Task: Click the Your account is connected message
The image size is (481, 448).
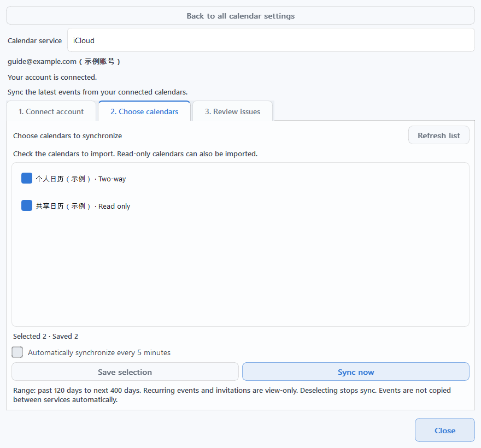Action: 52,77
